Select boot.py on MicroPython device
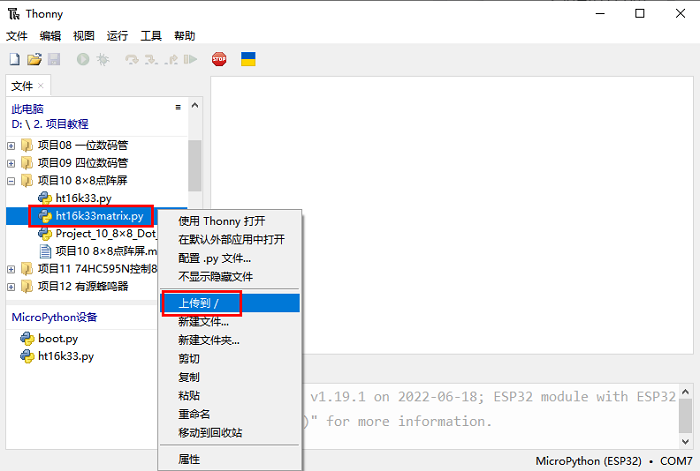700x471 pixels. 57,338
